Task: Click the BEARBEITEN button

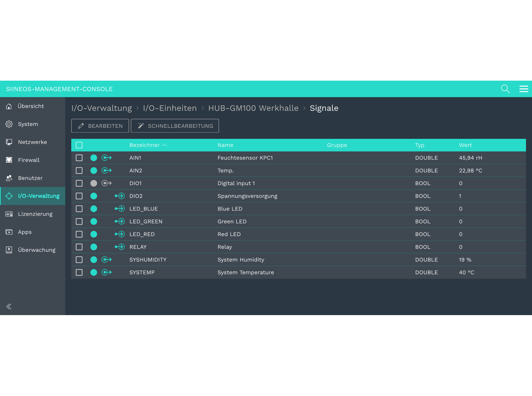Action: coord(100,126)
